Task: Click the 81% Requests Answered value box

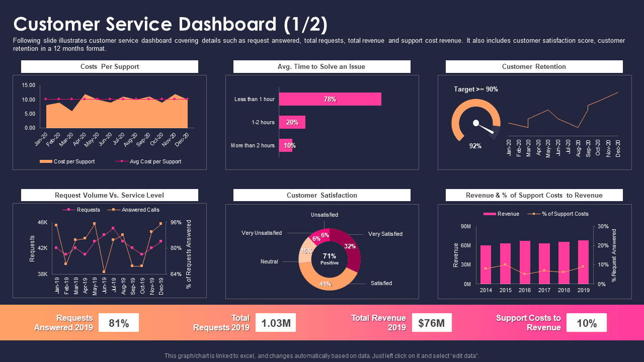Action: point(119,323)
